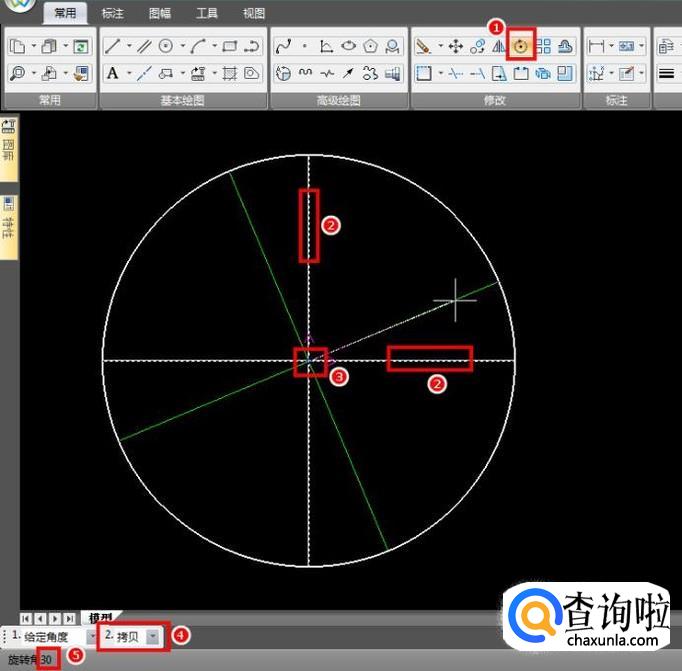
Task: Select the Spline curve tool
Action: pyautogui.click(x=284, y=46)
